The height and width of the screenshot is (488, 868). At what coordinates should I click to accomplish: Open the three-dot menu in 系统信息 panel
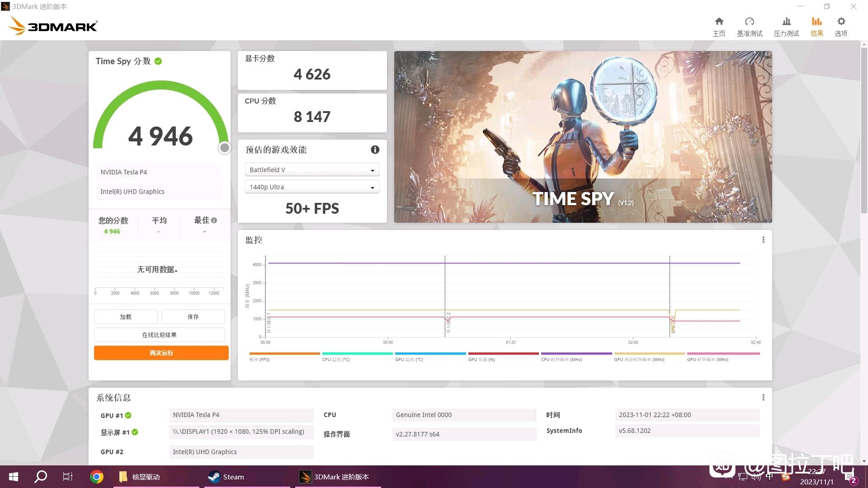[763, 398]
